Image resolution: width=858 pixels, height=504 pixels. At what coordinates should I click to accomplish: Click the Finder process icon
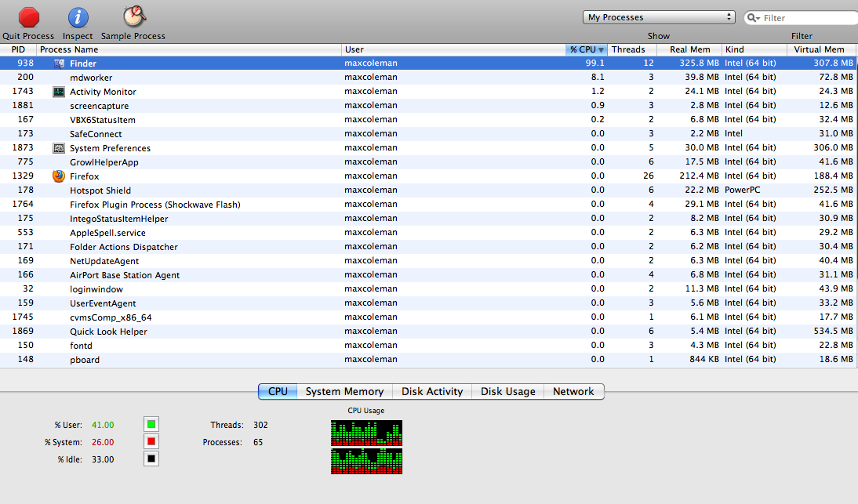59,63
